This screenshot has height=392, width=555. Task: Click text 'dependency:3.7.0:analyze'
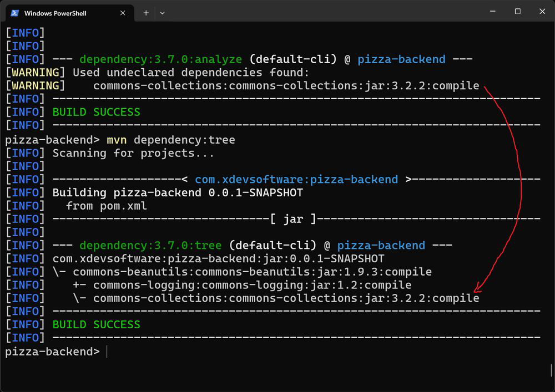161,59
